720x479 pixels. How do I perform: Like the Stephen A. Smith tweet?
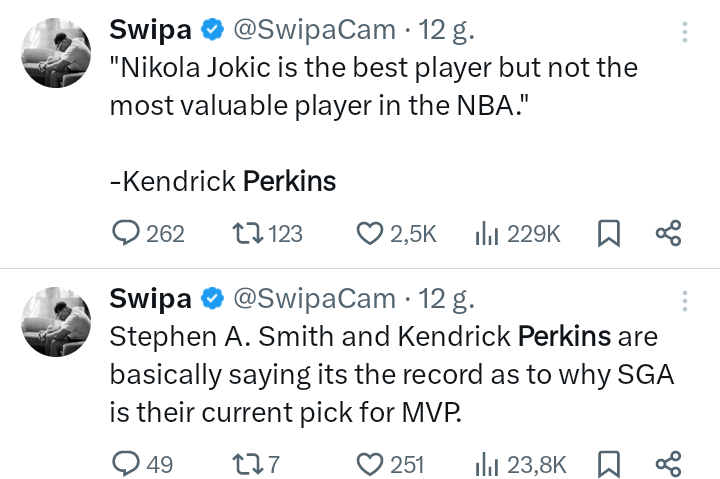click(x=371, y=464)
